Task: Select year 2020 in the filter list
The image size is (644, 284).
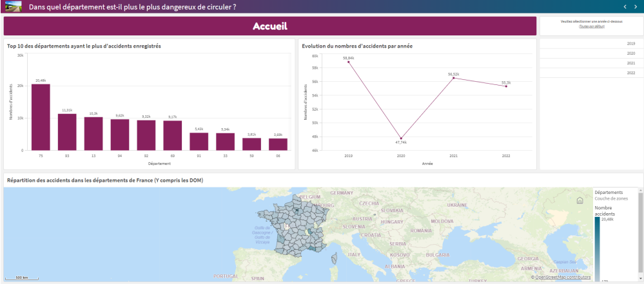Action: pos(590,53)
